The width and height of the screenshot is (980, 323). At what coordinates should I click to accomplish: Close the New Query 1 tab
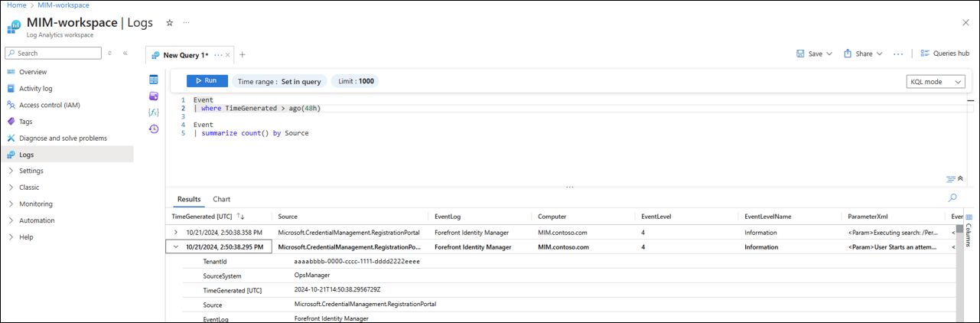point(228,55)
